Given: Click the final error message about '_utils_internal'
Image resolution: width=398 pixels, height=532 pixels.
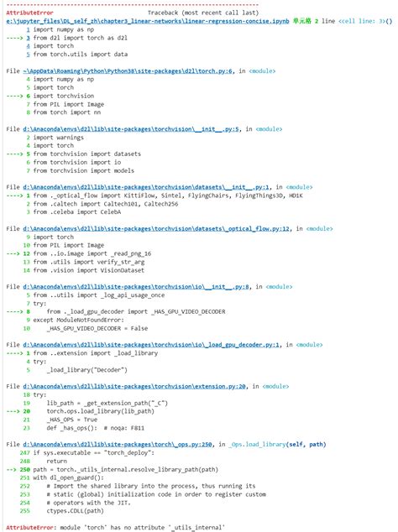Looking at the screenshot, I should click(116, 528).
